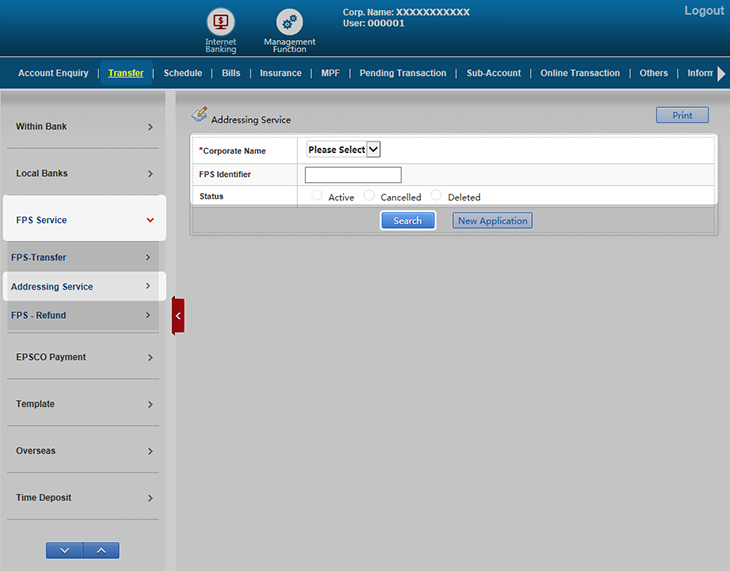Open the Others tab
This screenshot has width=730, height=571.
653,73
